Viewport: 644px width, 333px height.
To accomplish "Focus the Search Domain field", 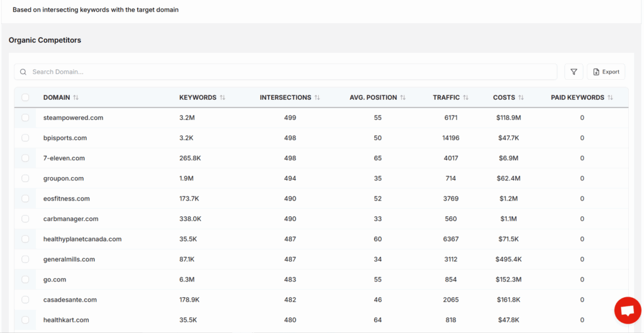I will tap(286, 72).
